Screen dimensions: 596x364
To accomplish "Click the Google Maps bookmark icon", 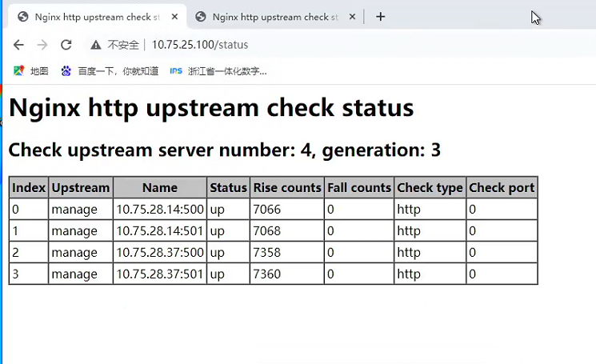I will tap(18, 70).
